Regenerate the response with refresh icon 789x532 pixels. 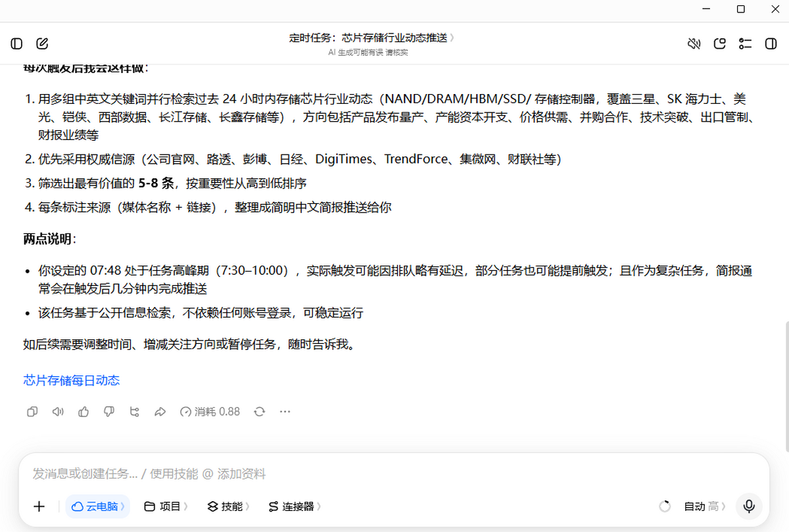click(260, 412)
